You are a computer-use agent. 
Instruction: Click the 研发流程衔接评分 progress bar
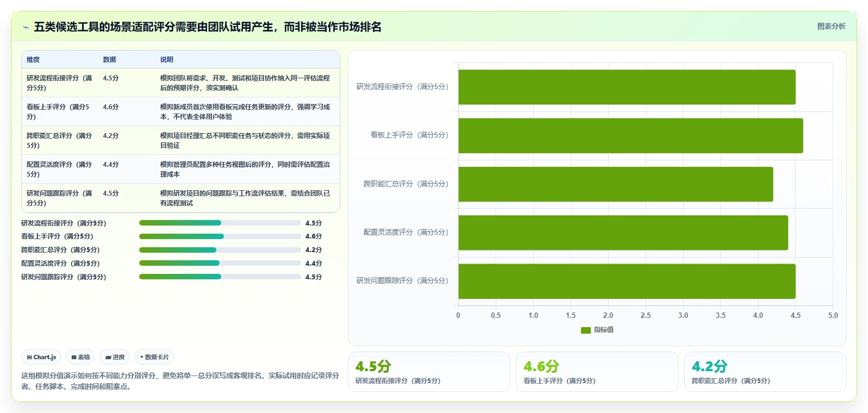click(220, 223)
